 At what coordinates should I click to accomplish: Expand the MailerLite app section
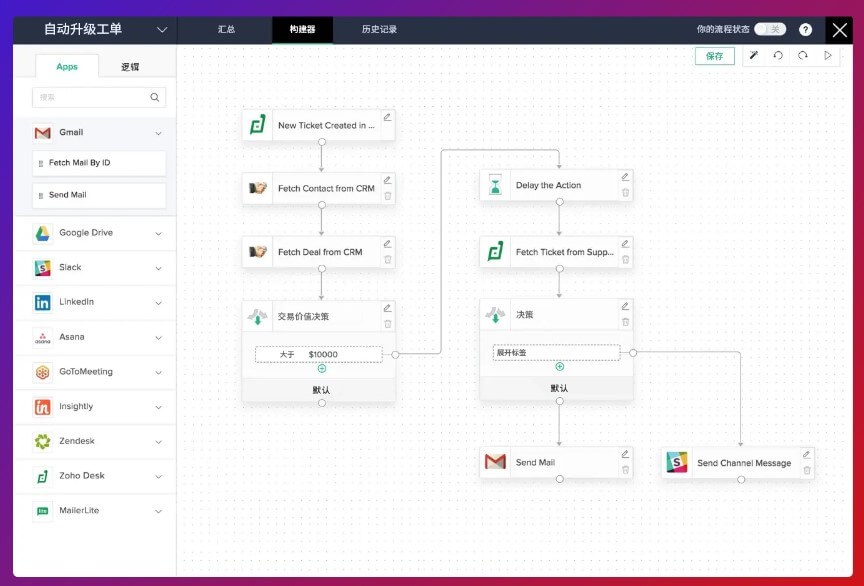coord(158,512)
